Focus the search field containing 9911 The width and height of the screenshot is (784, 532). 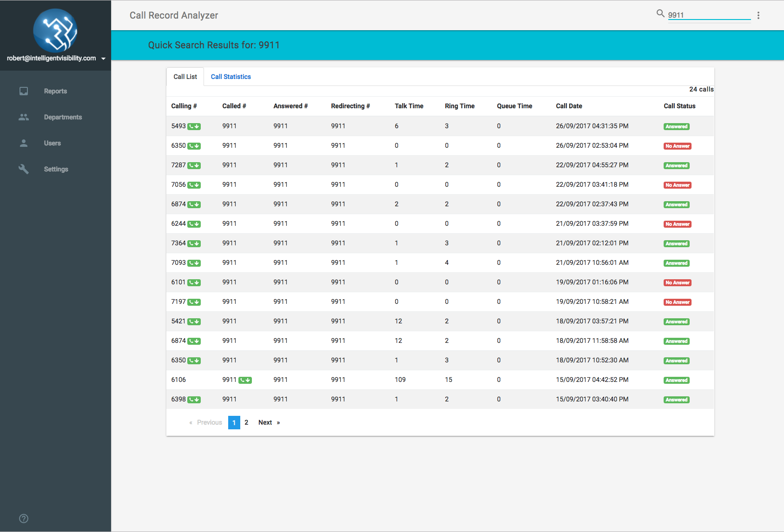[x=709, y=15]
